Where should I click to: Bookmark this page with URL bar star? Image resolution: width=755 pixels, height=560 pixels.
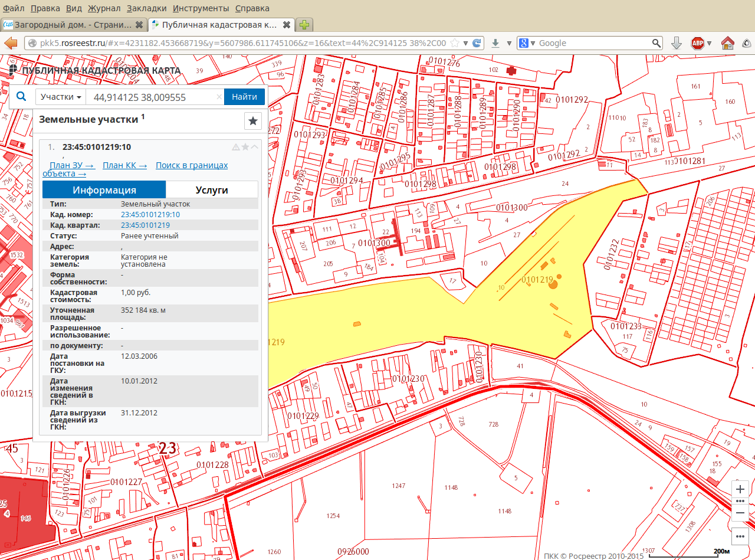455,43
